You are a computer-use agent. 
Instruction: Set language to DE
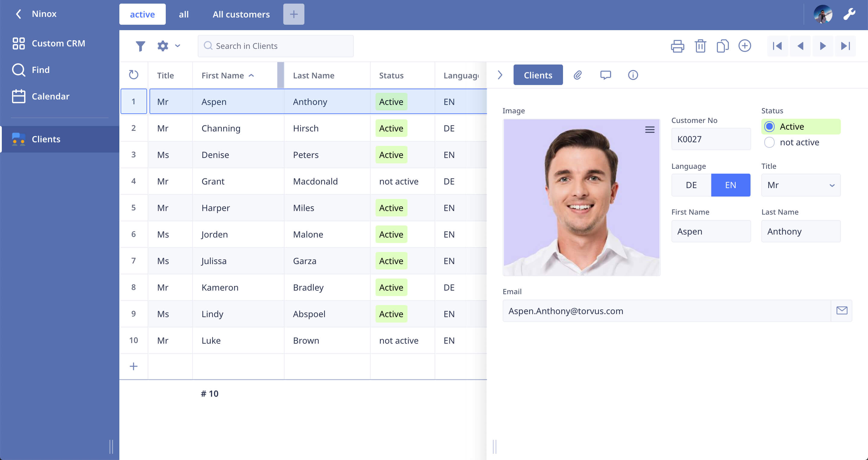(691, 185)
